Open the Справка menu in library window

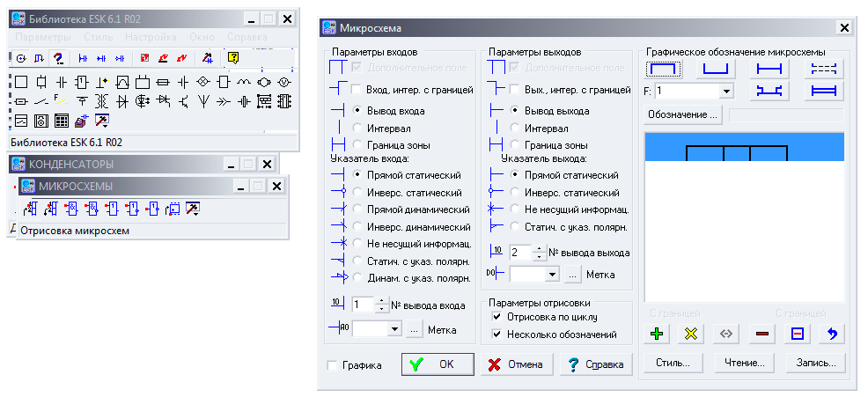247,38
